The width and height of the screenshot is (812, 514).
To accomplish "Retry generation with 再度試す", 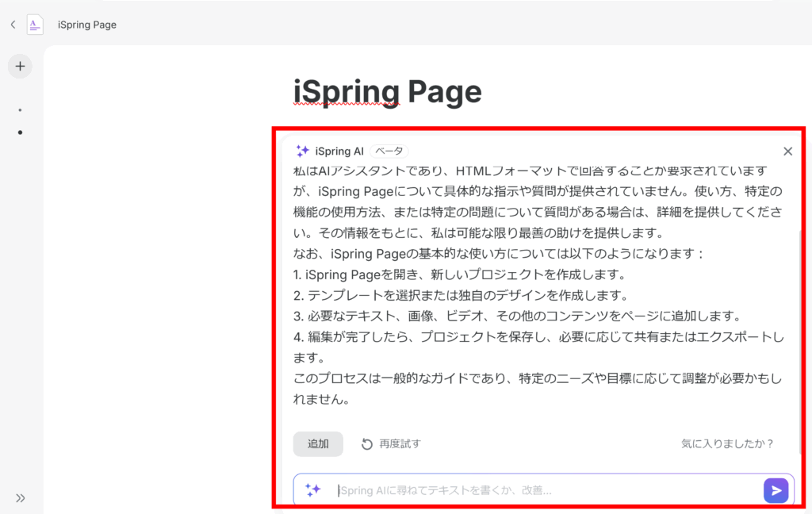I will (391, 444).
